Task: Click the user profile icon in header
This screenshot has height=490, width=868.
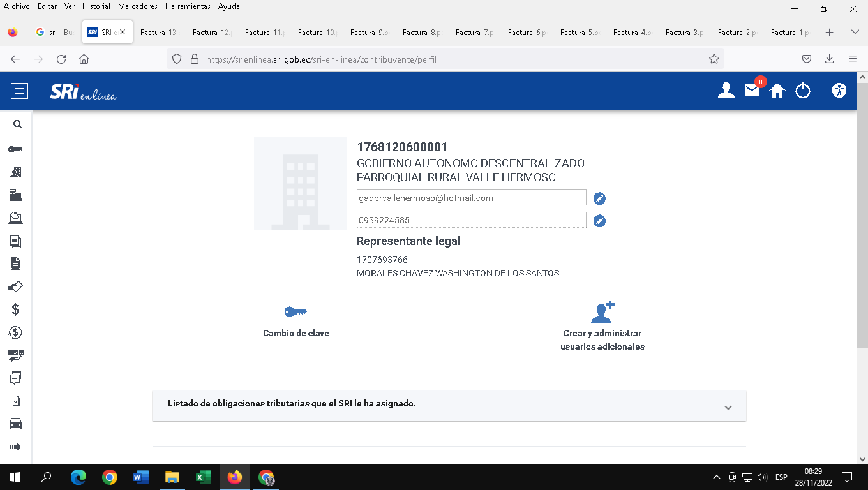Action: point(726,91)
